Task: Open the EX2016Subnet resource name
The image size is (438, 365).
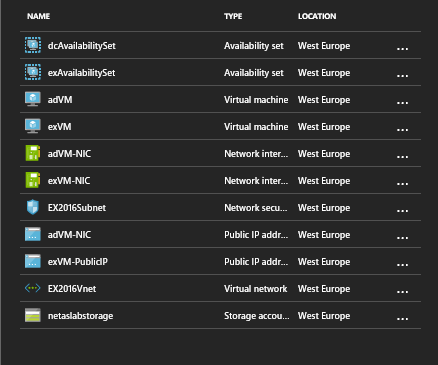Action: pos(77,208)
